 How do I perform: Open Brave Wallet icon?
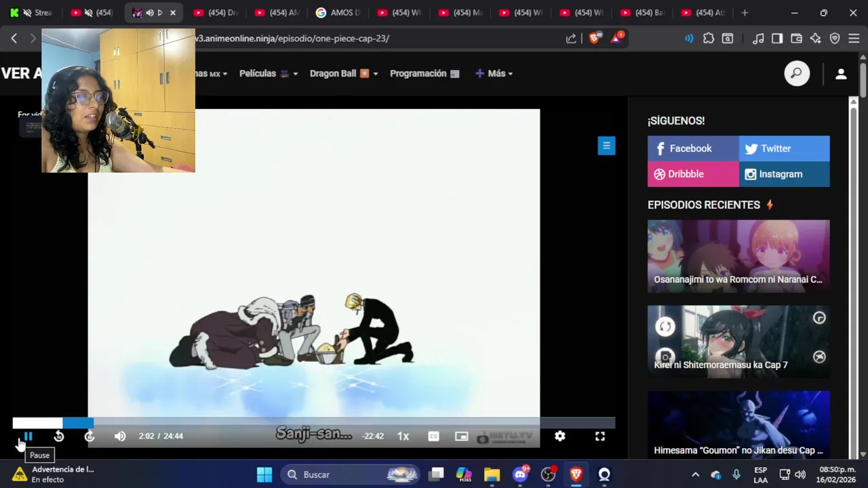pos(797,39)
